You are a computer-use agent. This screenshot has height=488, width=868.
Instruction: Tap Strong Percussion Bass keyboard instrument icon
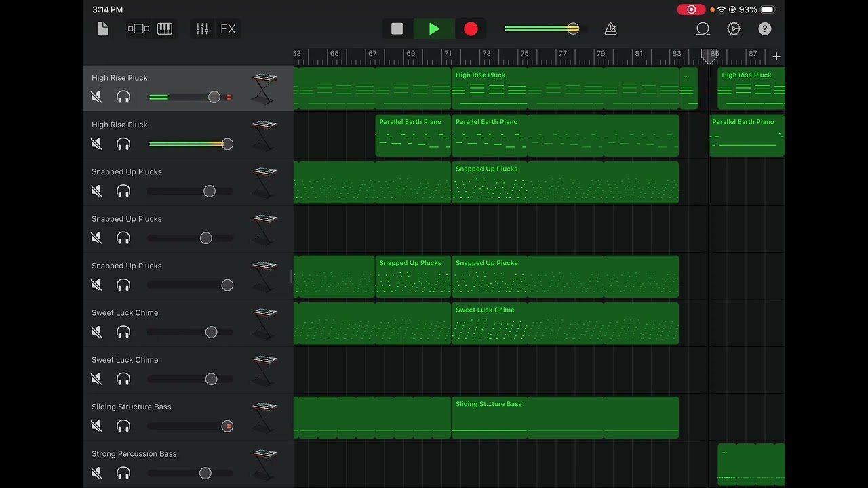coord(264,465)
